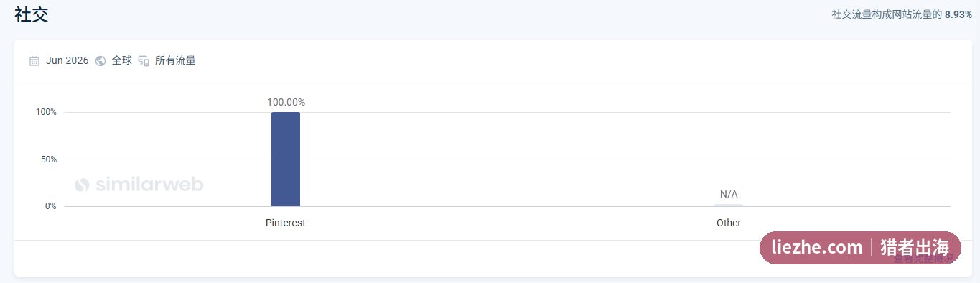Click the 50% y-axis label

coord(49,159)
